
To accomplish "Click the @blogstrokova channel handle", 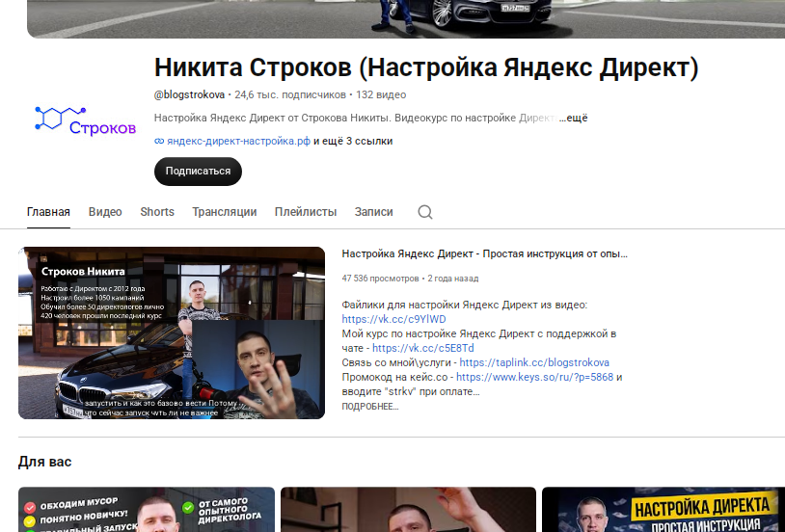I will pyautogui.click(x=189, y=94).
